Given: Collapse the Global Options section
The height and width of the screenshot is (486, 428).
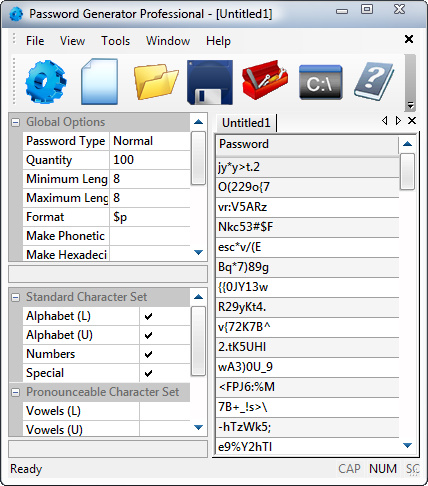Looking at the screenshot, I should (15, 122).
